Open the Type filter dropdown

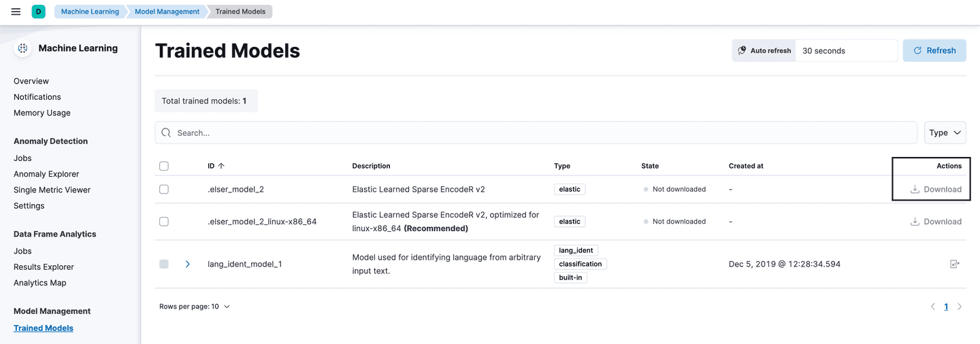(945, 133)
